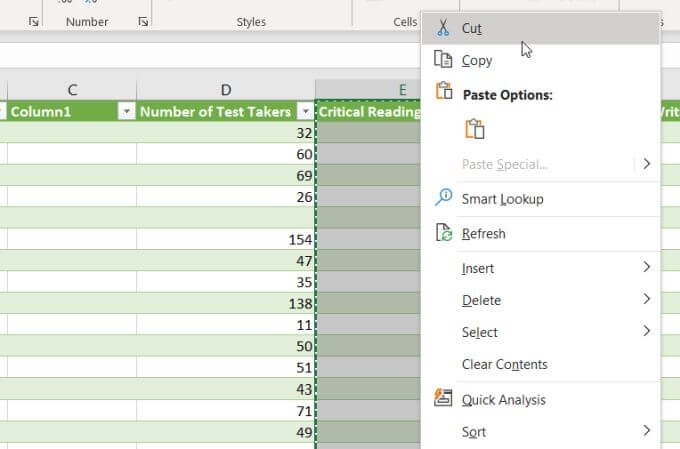Select column C header
Viewport: 680px width, 449px height.
click(x=72, y=90)
